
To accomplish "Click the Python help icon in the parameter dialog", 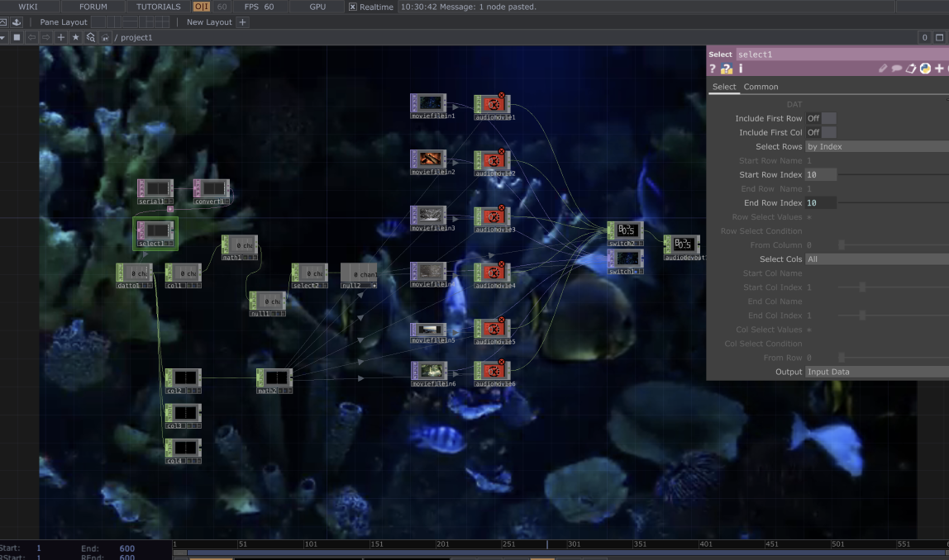I will pyautogui.click(x=726, y=69).
